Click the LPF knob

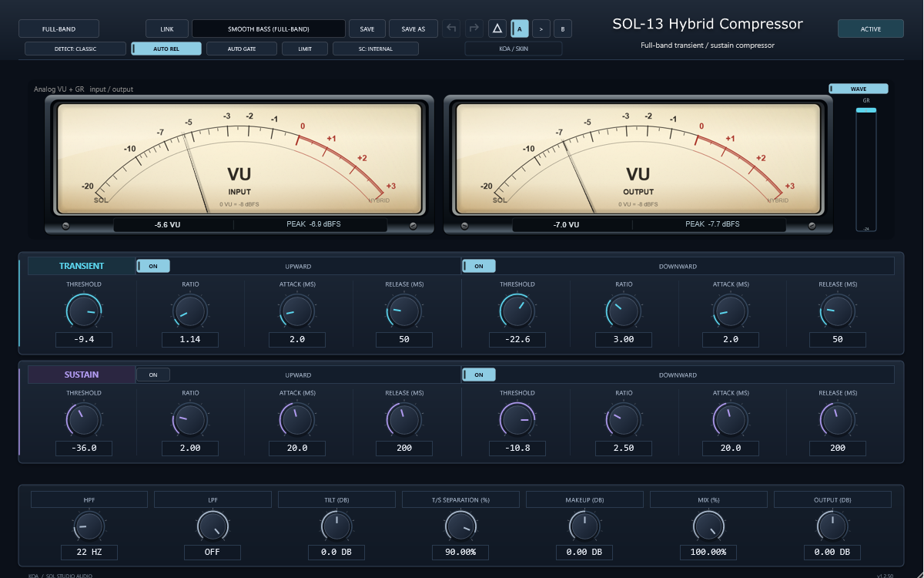213,526
